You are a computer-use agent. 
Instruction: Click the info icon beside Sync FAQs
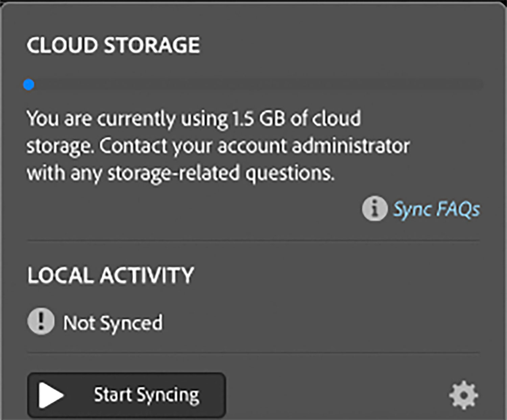(374, 208)
